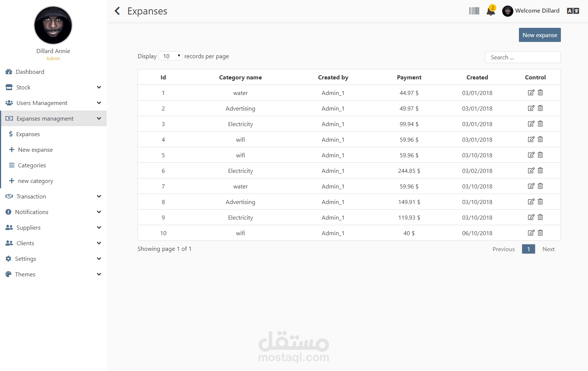Edit the Advertising expense with Id 2
Screen dimensions: 588x371
(x=531, y=108)
